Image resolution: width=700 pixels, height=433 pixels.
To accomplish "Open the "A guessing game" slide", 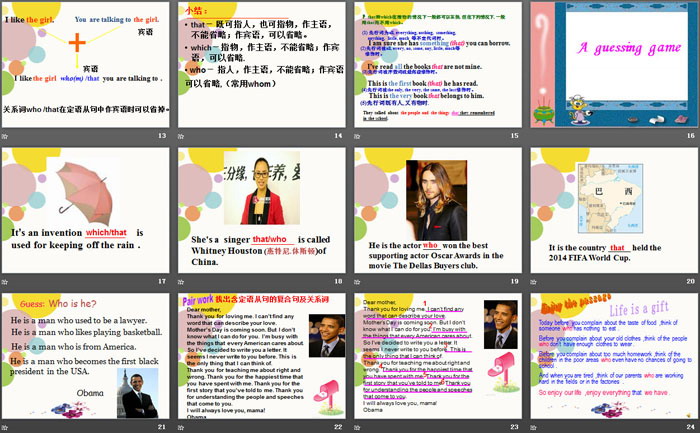I will click(614, 66).
